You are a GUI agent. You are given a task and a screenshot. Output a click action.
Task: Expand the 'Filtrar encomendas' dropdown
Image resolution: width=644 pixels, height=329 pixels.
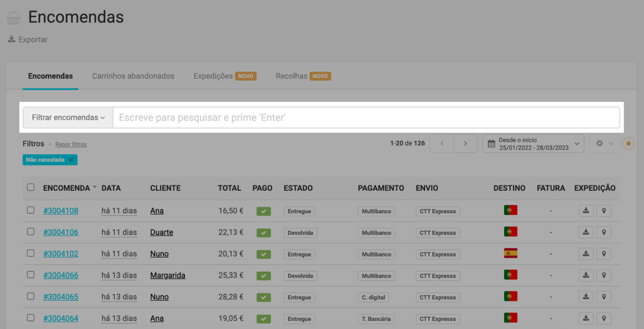pos(68,118)
